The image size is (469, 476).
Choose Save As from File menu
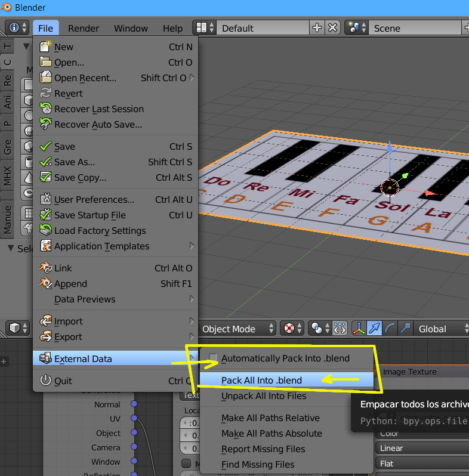pyautogui.click(x=116, y=162)
